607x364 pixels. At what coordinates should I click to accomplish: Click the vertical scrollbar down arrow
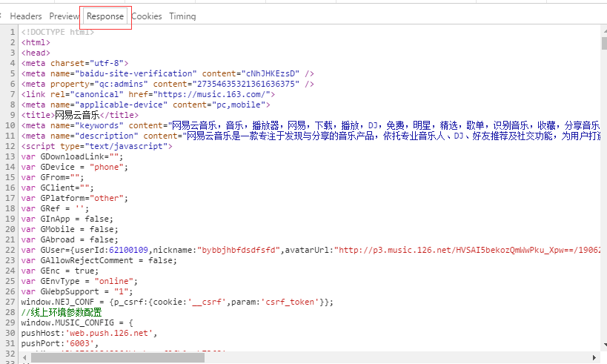click(604, 345)
